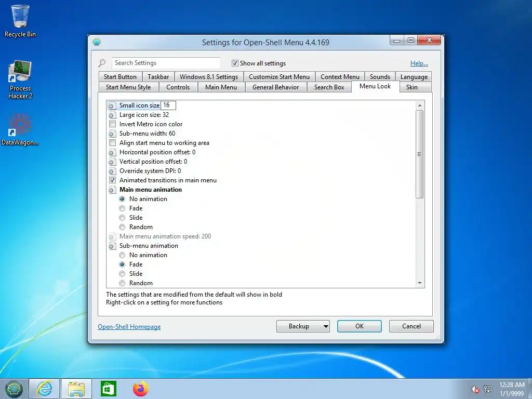Viewport: 532px width, 399px height.
Task: Switch to the Sounds tab
Action: (x=380, y=77)
